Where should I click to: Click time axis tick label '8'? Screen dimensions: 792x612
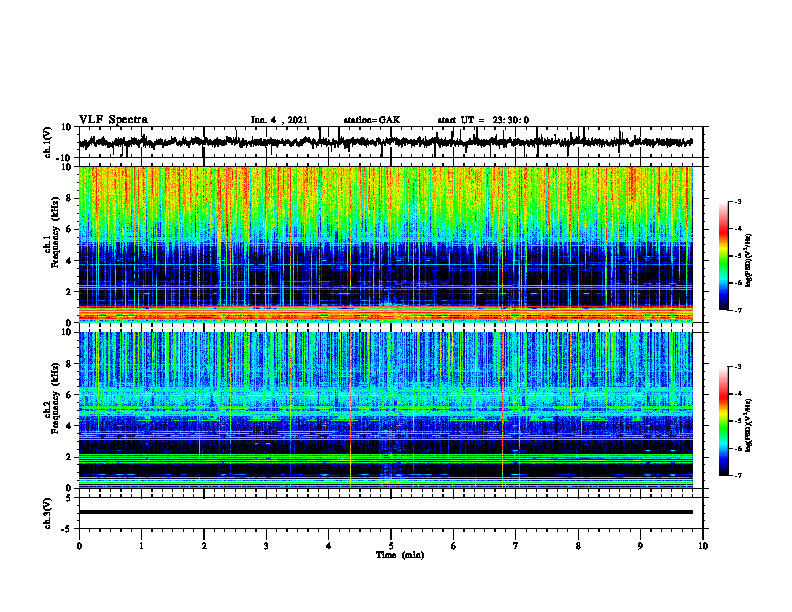578,546
